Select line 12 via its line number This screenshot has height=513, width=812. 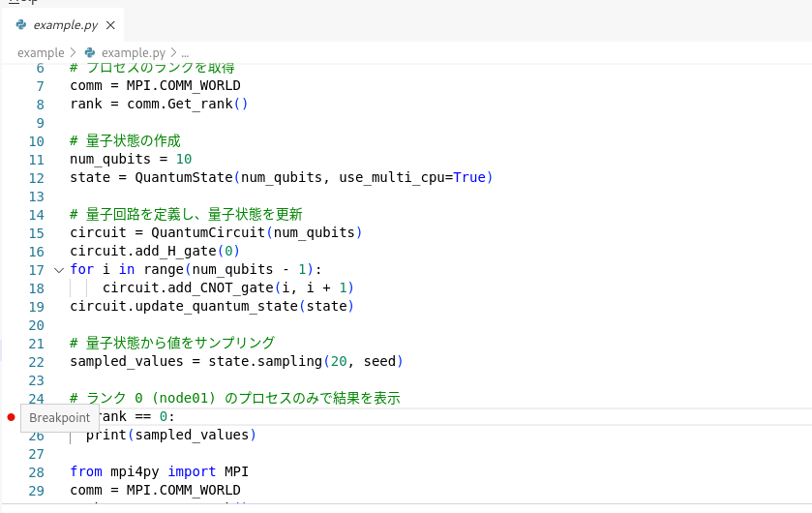pyautogui.click(x=38, y=177)
